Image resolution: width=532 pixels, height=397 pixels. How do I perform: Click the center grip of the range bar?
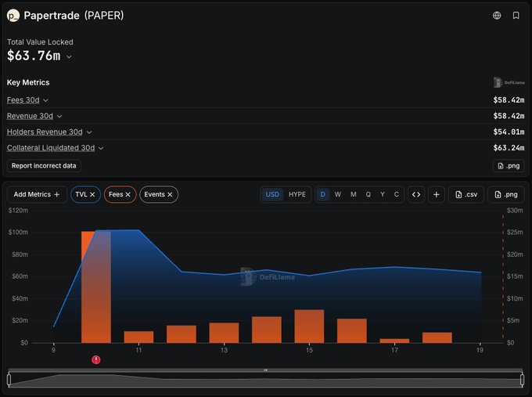[x=266, y=370]
